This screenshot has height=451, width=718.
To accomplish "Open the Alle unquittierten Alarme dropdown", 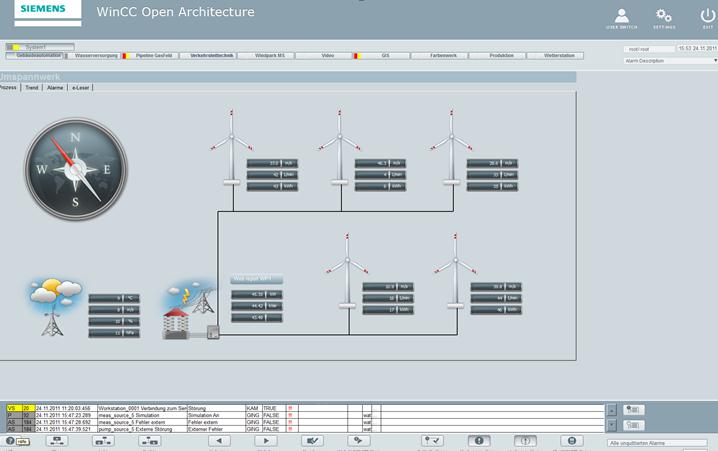I will coord(660,442).
